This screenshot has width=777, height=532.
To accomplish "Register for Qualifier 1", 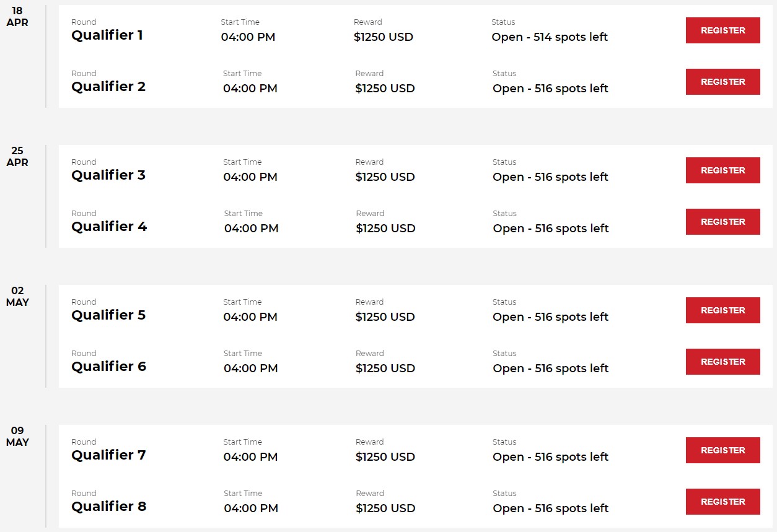I will click(x=722, y=30).
